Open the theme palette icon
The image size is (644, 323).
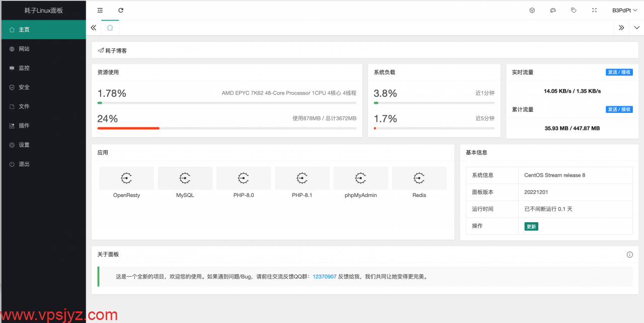point(553,10)
